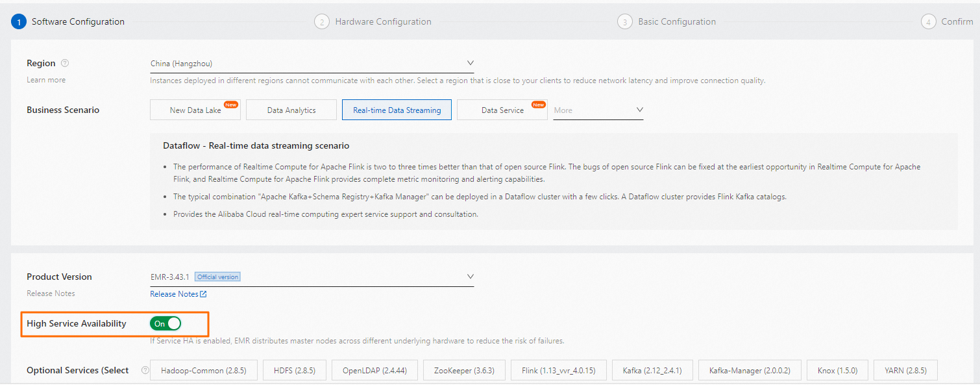Toggle the YARN (2.8.5) service
This screenshot has width=980, height=385.
pyautogui.click(x=905, y=370)
